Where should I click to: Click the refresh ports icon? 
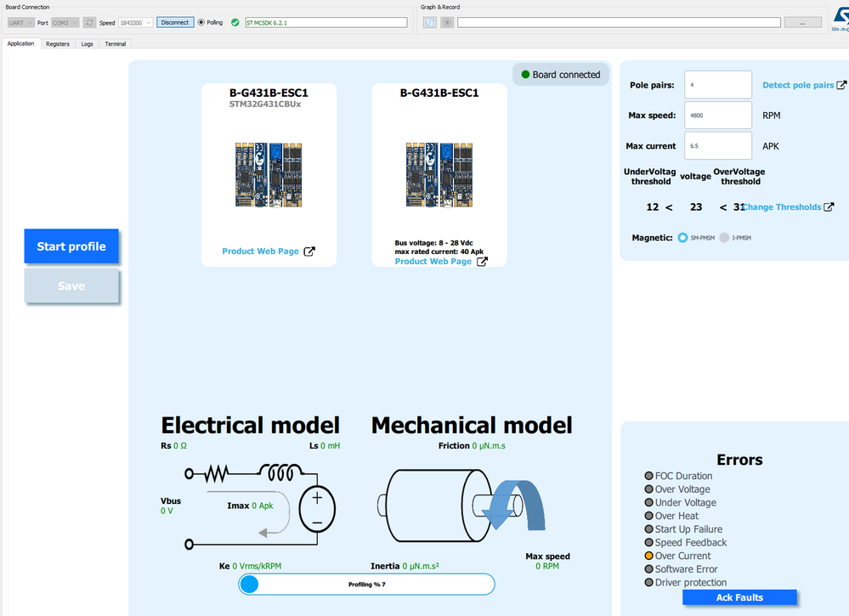click(x=89, y=23)
